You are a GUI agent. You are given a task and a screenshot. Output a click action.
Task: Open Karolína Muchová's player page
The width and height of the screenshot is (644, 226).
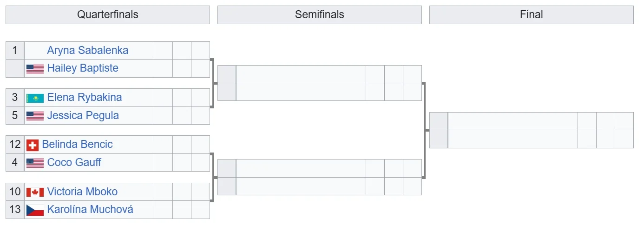90,209
